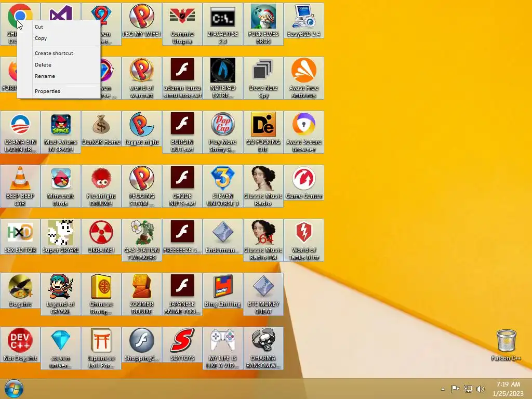This screenshot has height=399, width=532.
Task: Select the ZOOMER DELUXE icon
Action: click(141, 294)
